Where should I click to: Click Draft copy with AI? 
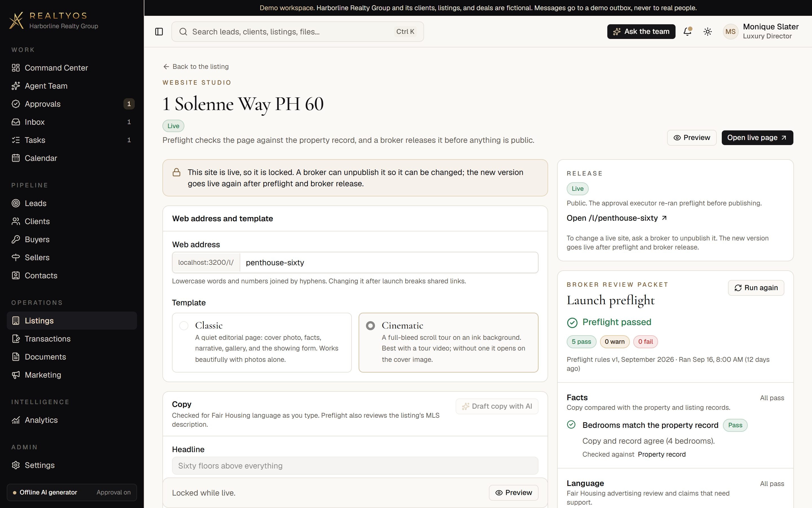pos(497,406)
